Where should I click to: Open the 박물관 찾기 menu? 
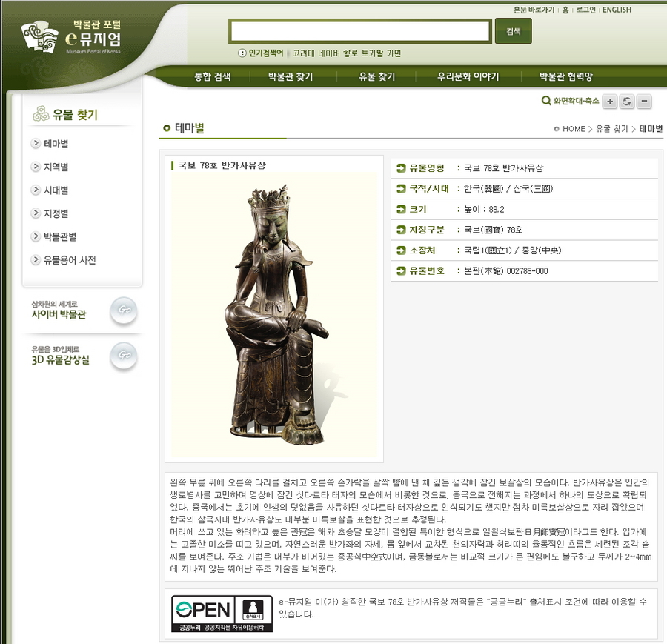coord(291,76)
